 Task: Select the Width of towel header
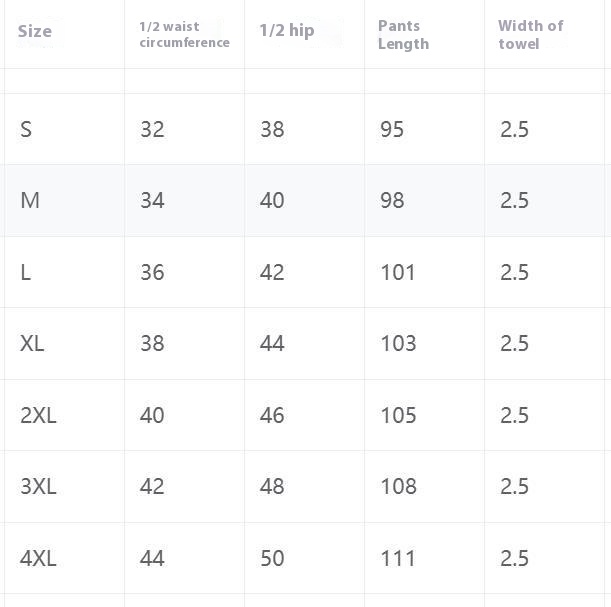[530, 35]
